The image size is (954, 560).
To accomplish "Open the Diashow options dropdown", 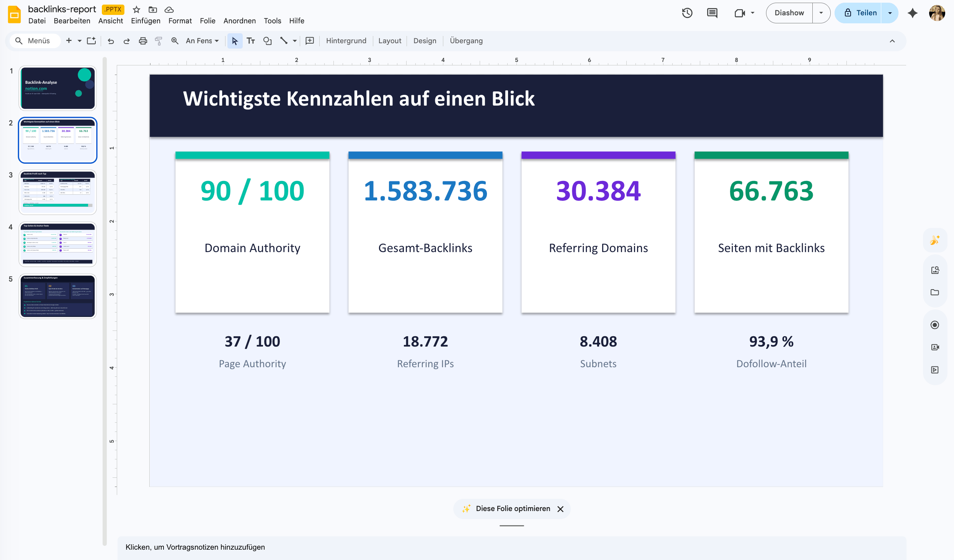I will 821,13.
